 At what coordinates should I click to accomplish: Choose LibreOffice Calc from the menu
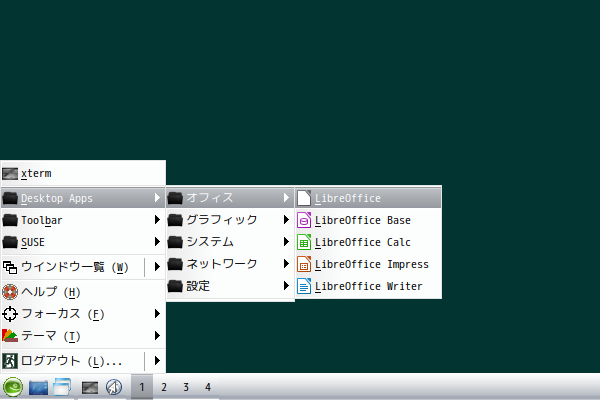(x=368, y=242)
